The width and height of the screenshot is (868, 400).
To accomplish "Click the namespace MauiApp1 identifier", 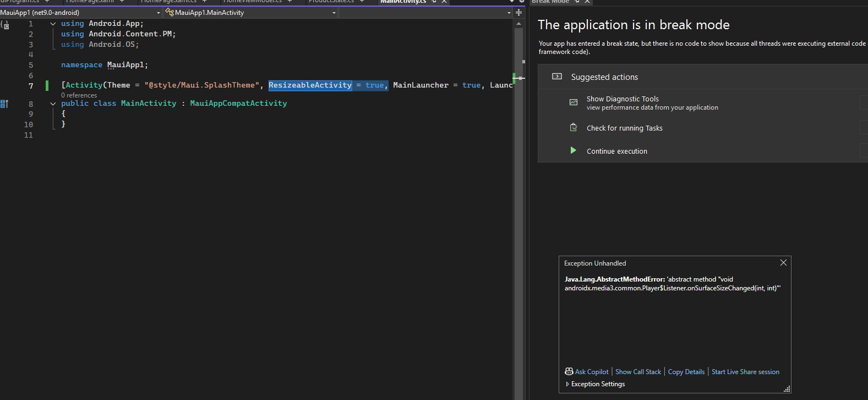I will point(127,64).
